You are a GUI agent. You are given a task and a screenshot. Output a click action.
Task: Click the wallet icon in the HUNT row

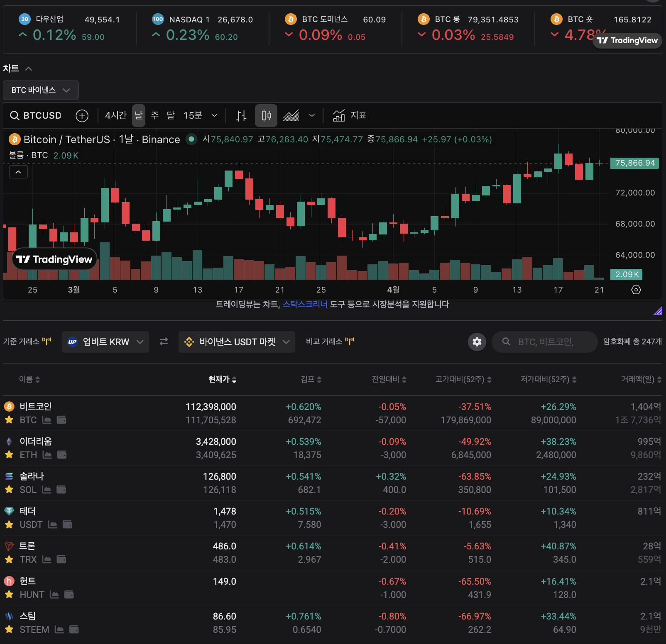pos(69,595)
